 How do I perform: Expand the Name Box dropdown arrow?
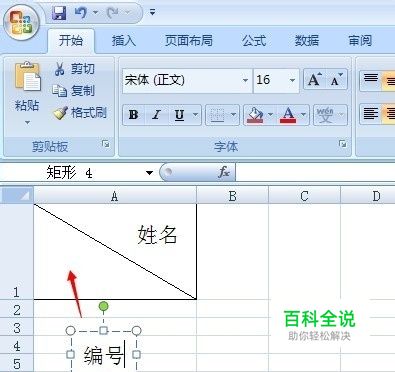point(149,173)
